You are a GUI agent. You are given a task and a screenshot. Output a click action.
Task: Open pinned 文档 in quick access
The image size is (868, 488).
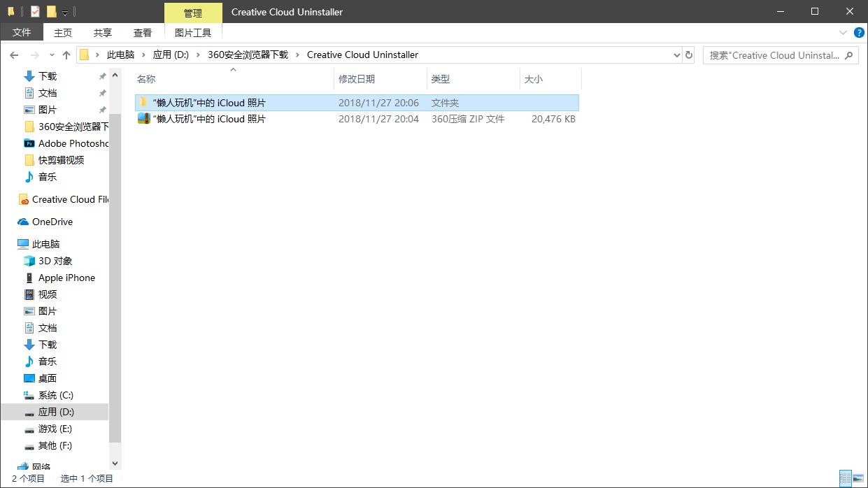tap(48, 93)
